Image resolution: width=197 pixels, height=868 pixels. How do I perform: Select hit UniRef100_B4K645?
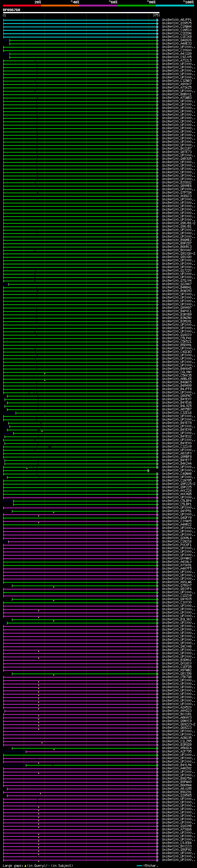pos(177,369)
